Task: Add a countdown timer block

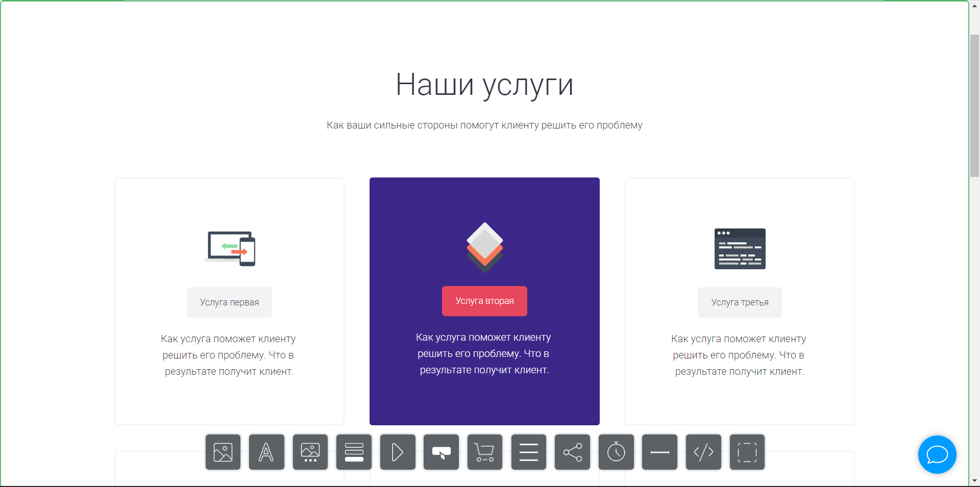Action: (616, 452)
